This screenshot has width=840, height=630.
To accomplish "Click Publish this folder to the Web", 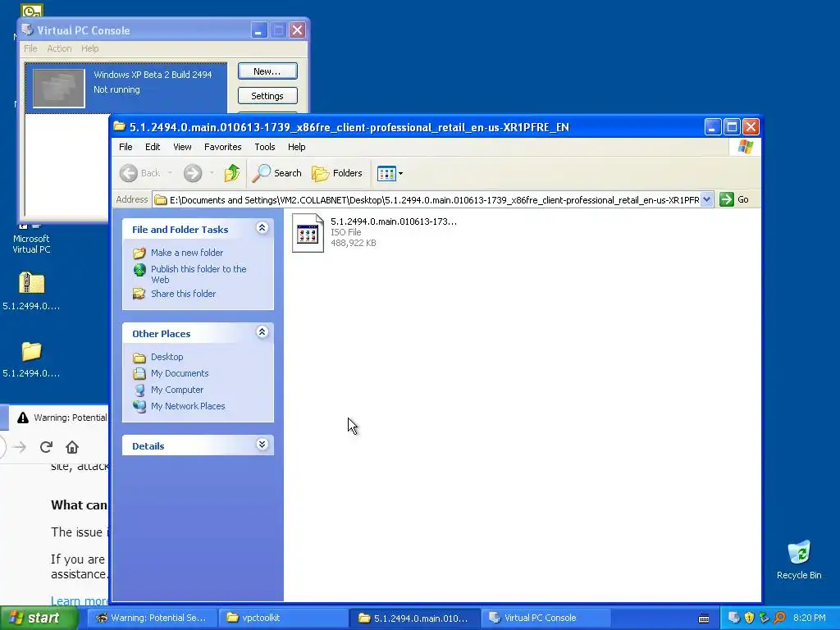I will (x=199, y=274).
